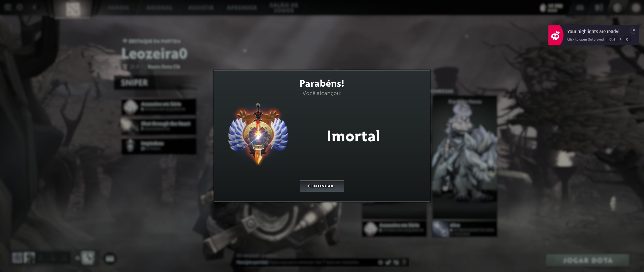
Task: Select the Aprender top menu item
Action: click(242, 8)
